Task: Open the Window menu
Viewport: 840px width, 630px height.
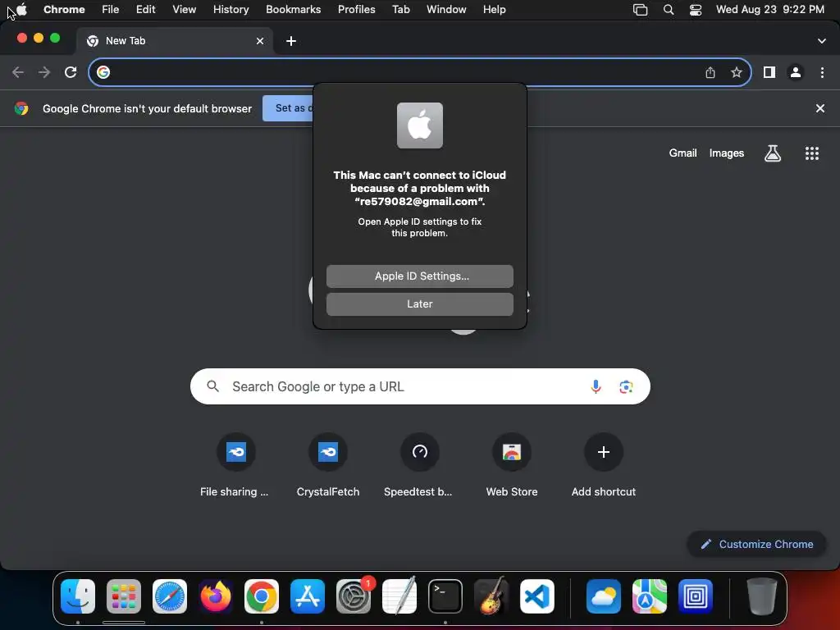Action: pyautogui.click(x=446, y=10)
